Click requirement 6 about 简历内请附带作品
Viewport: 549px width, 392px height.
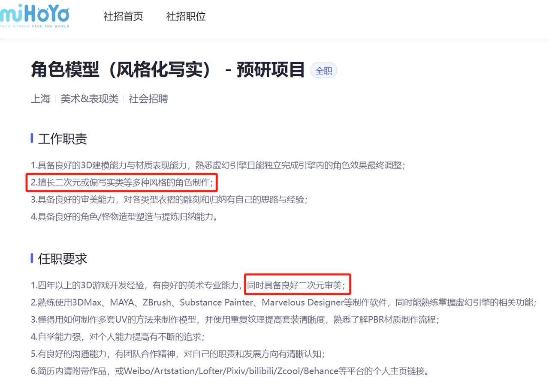230,371
